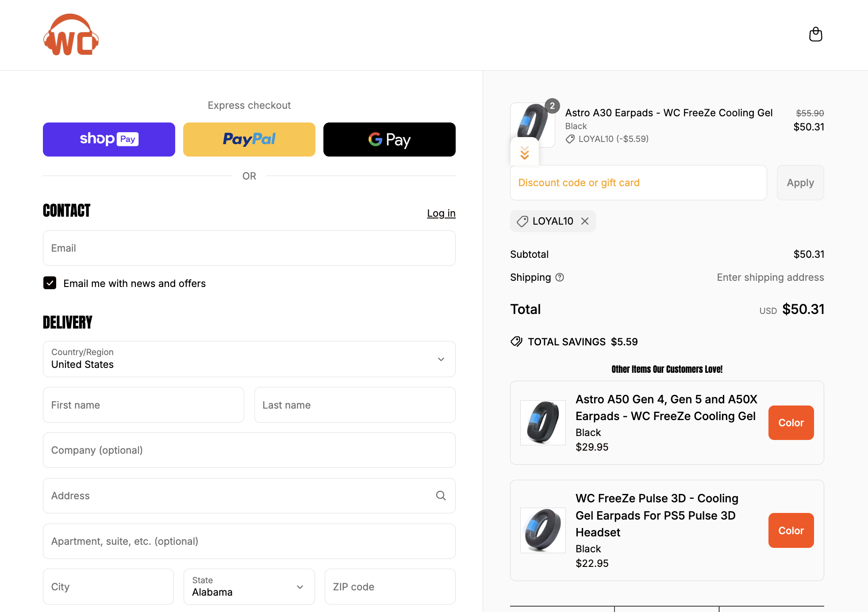The image size is (868, 612).
Task: Pay with Shop Pay express checkout
Action: click(109, 139)
